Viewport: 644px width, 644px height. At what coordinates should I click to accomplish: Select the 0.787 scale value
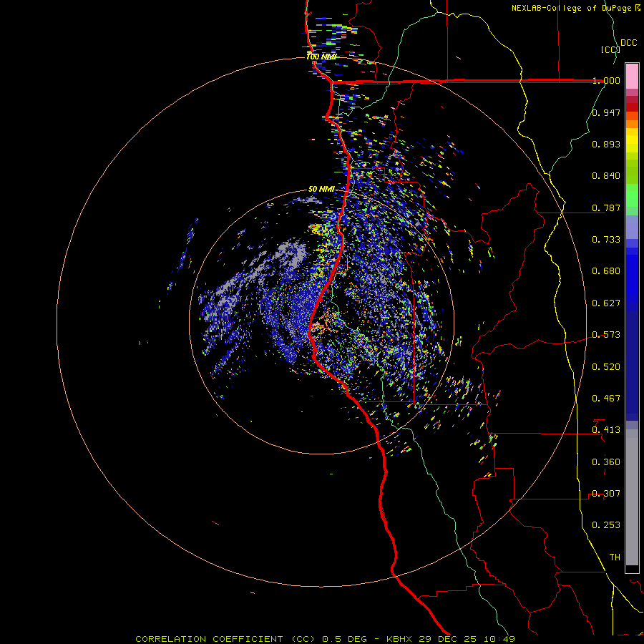pyautogui.click(x=606, y=208)
